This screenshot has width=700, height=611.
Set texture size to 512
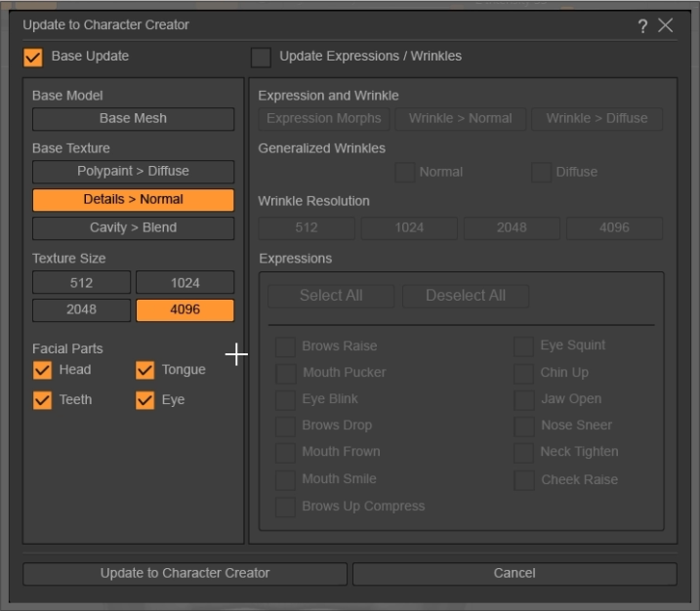(81, 282)
